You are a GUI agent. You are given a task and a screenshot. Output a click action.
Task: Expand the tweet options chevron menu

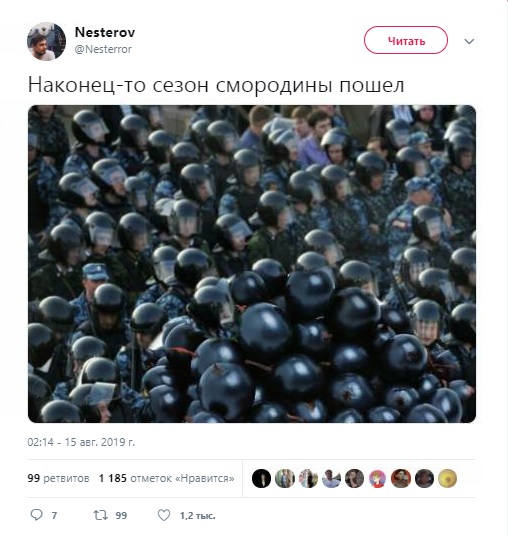469,42
